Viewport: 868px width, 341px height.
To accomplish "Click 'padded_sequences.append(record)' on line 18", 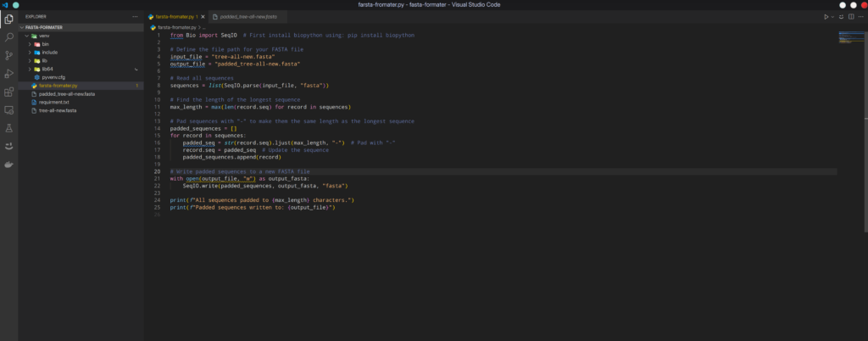I will pos(232,157).
